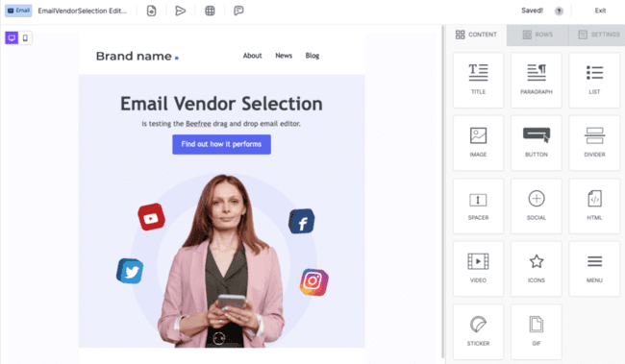Click the Facebook icon in the email image
Viewport: 625px width, 364px height.
302,221
